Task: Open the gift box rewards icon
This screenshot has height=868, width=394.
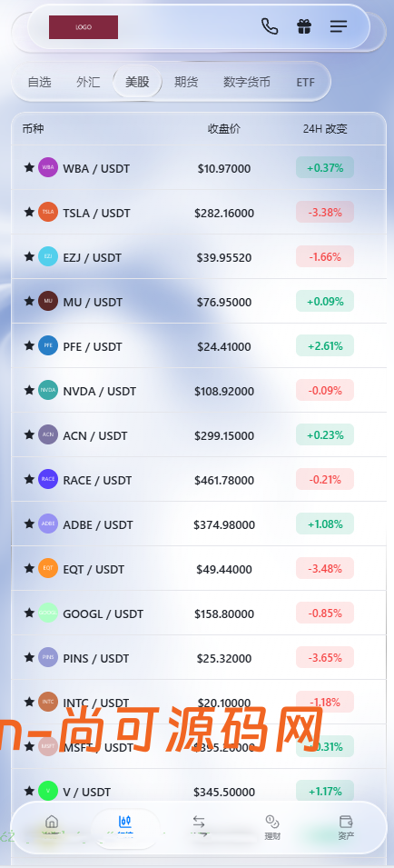Action: point(304,26)
